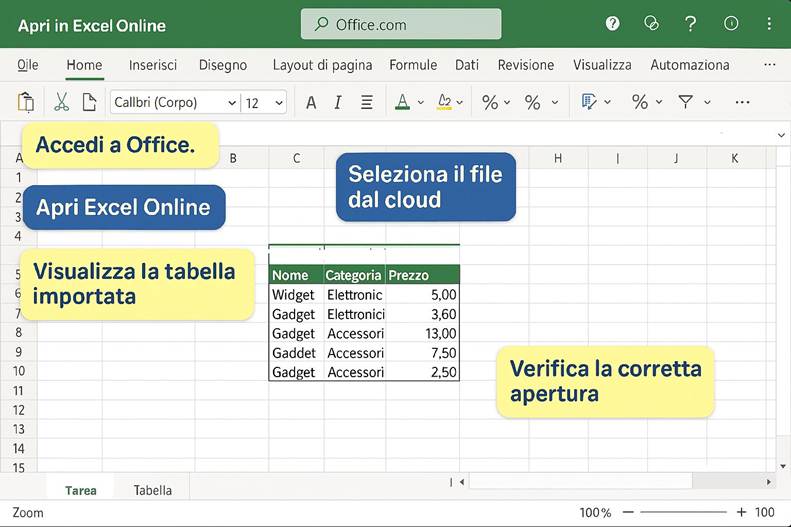Select the Elettronici cell

point(354,314)
